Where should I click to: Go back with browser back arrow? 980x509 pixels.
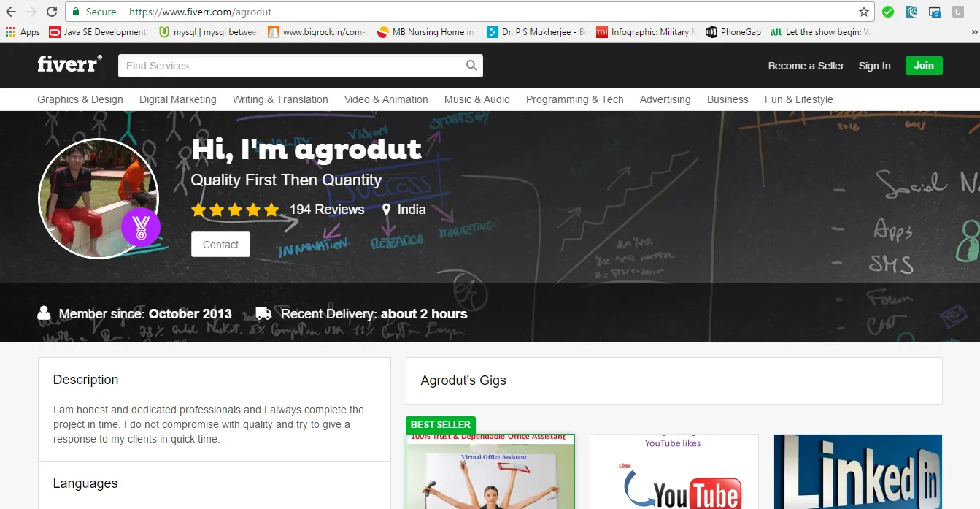(x=11, y=12)
